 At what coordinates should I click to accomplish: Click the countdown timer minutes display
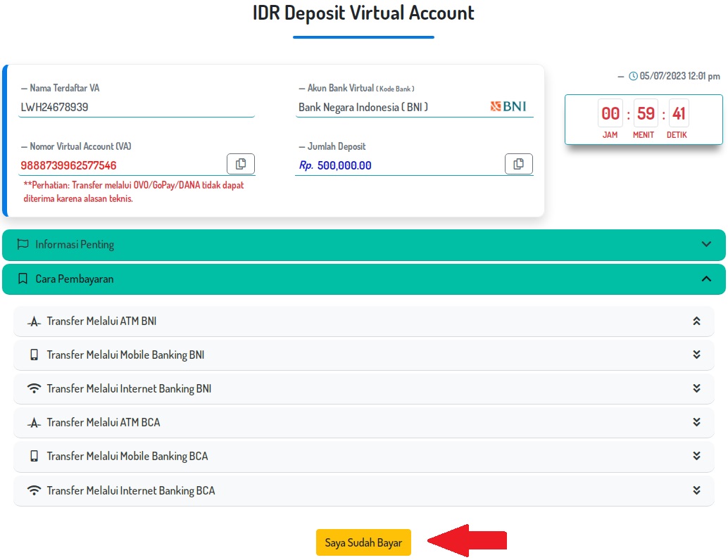click(x=645, y=114)
